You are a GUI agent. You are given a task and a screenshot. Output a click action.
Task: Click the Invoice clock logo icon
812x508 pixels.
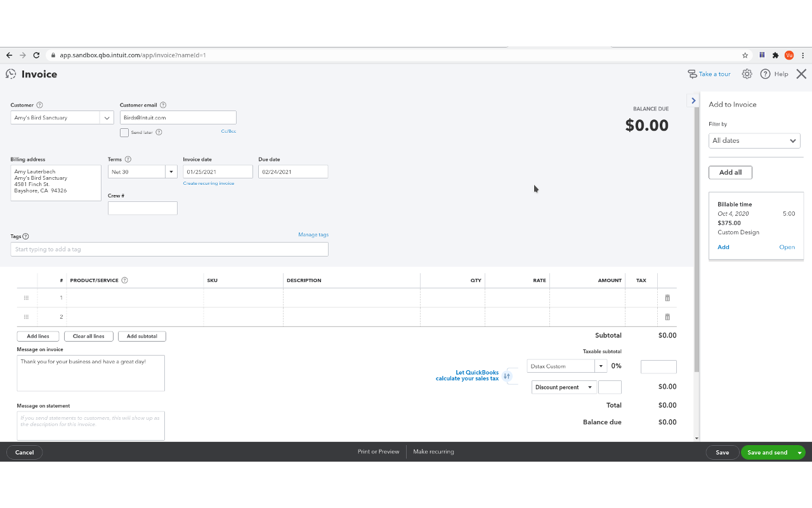coord(10,74)
